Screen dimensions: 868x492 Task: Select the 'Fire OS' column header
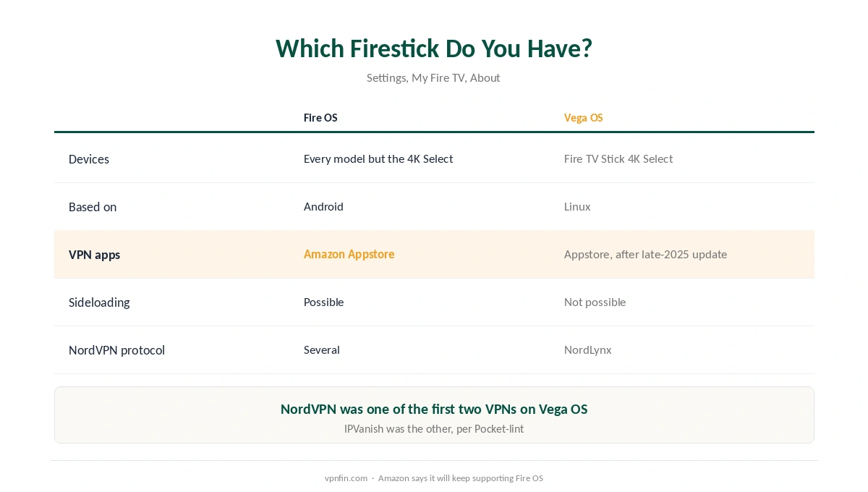320,118
